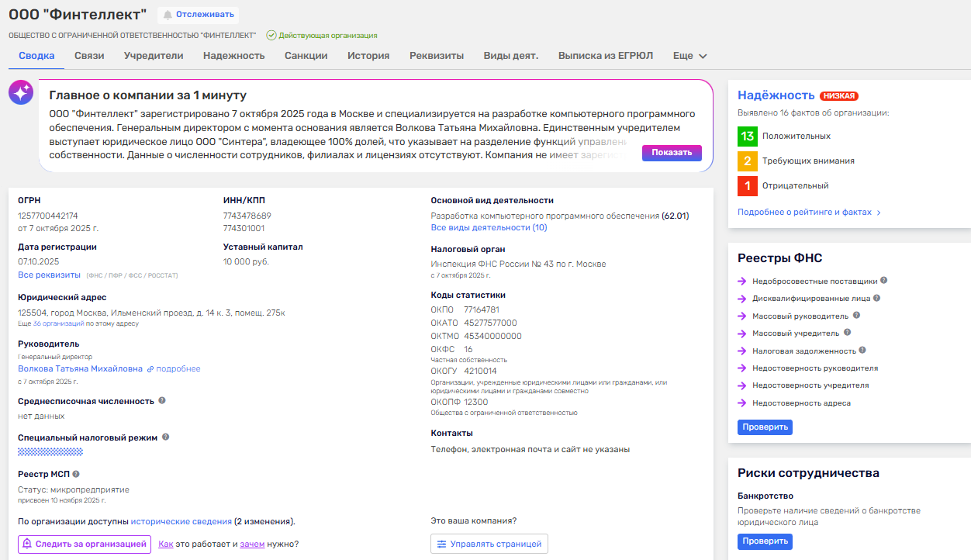Click info icon beside Недобросовестные поставщики
Viewport: 971px width, 560px height.
point(884,281)
